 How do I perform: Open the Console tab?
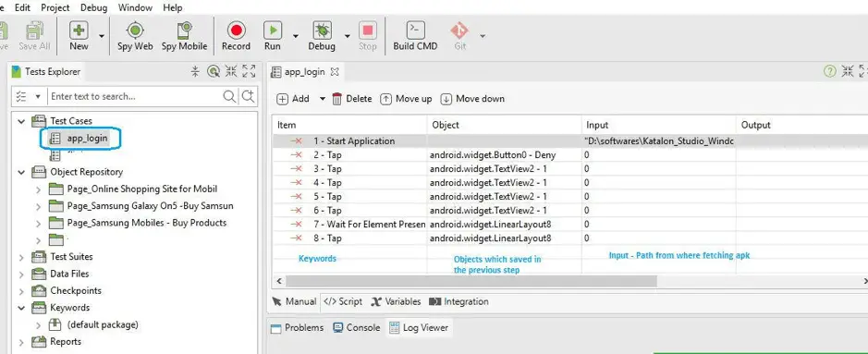pyautogui.click(x=357, y=328)
